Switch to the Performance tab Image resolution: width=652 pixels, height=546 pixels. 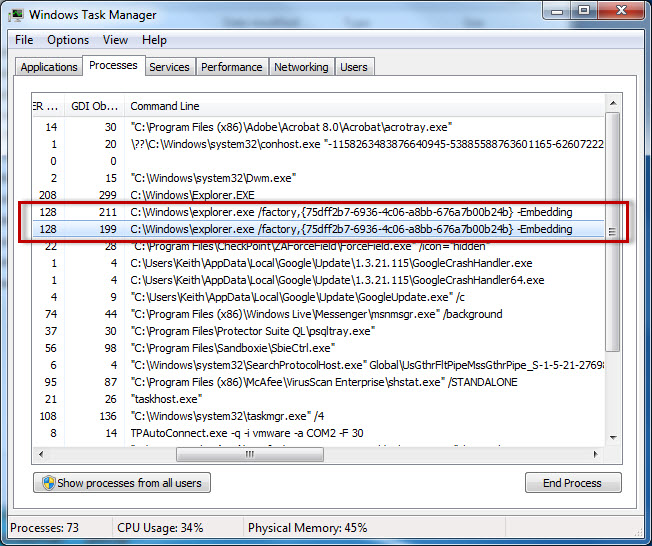click(231, 67)
